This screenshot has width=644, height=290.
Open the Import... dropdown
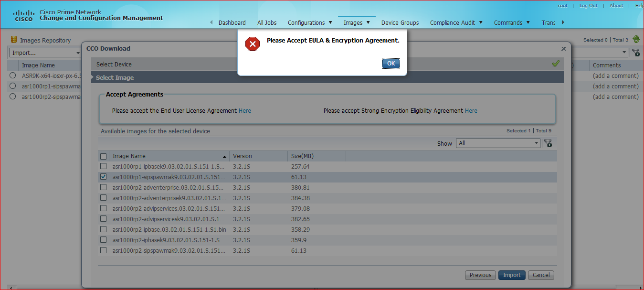click(x=45, y=53)
